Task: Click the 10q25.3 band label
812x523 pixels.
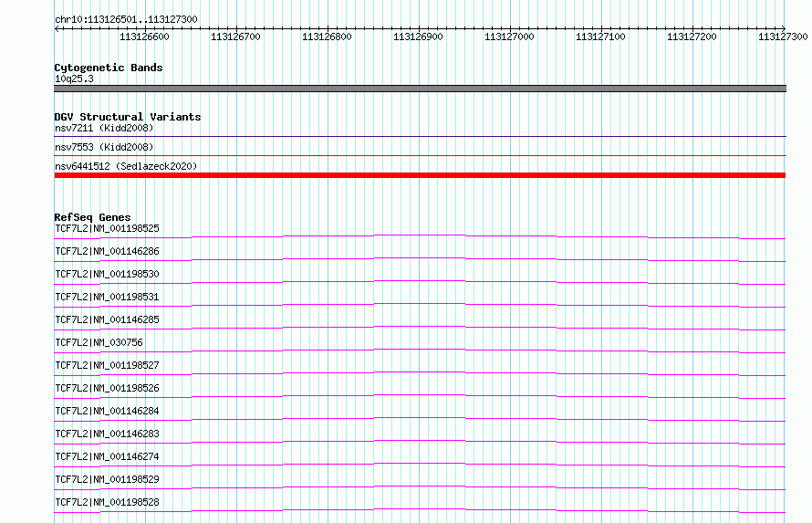Action: pos(74,78)
